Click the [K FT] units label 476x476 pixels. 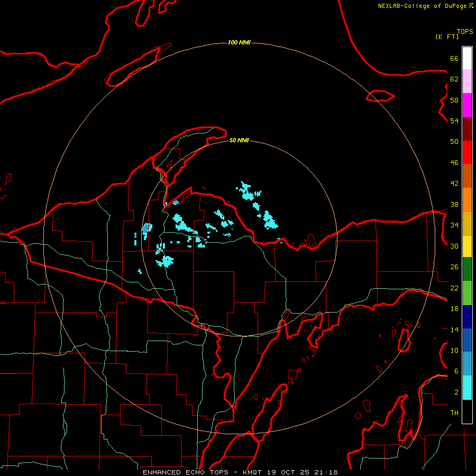[x=447, y=36]
